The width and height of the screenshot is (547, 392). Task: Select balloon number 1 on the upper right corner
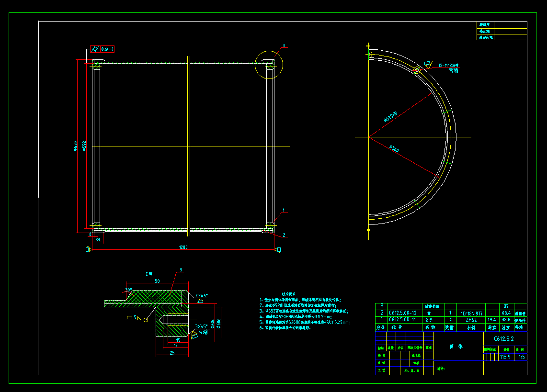click(284, 46)
